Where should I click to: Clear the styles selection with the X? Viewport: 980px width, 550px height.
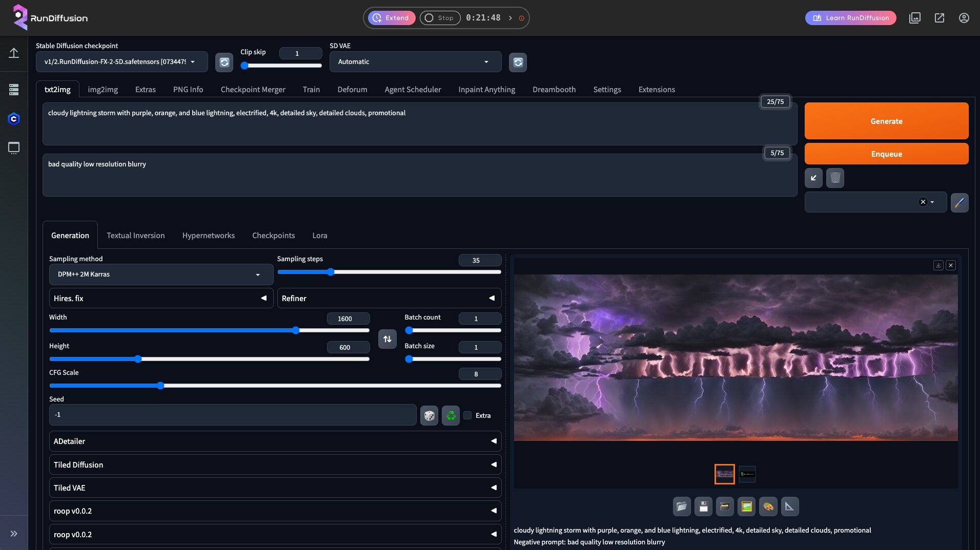tap(923, 202)
